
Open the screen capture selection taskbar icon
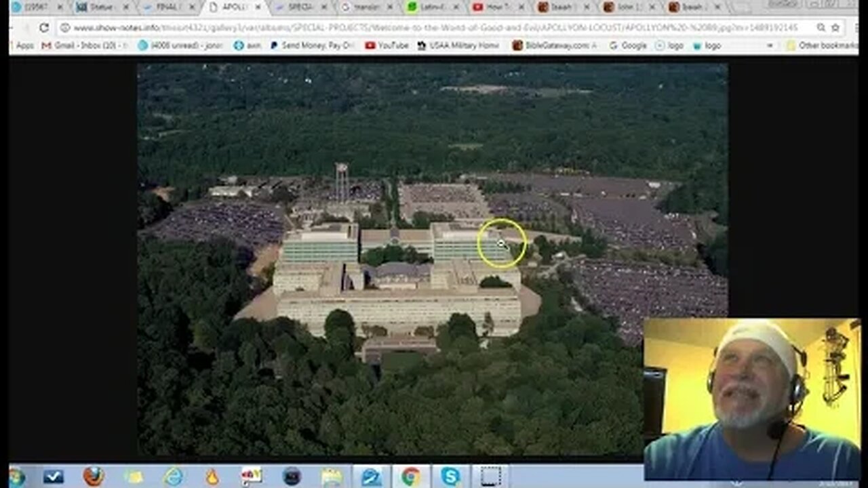pyautogui.click(x=490, y=477)
